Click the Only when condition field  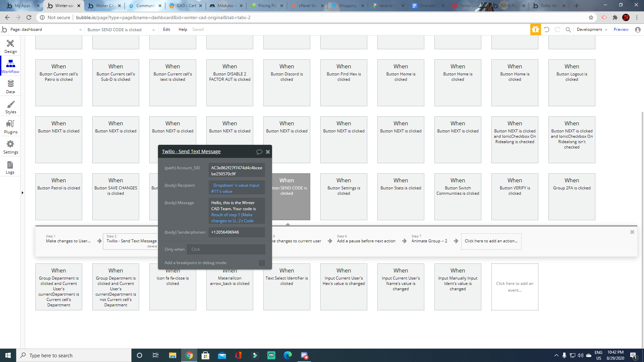pyautogui.click(x=226, y=249)
